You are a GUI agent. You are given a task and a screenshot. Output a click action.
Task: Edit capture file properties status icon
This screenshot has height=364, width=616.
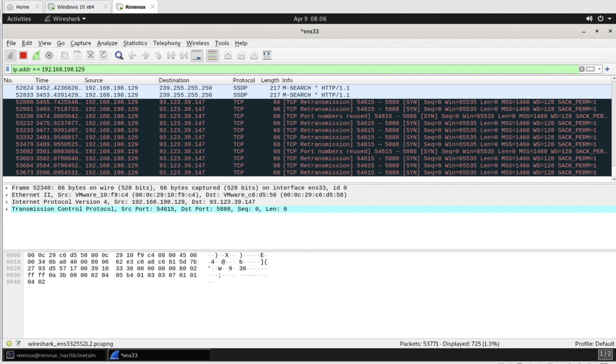coord(18,343)
